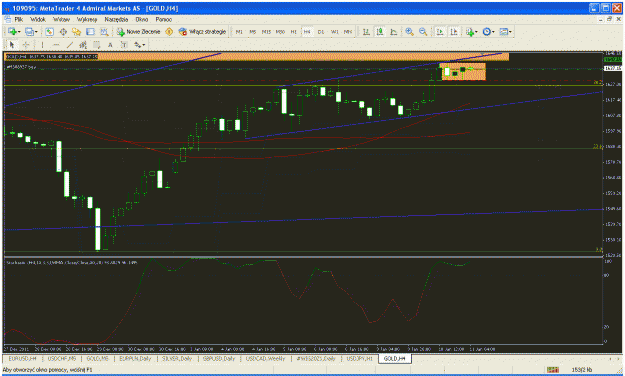Switch chart to the H1 timeframe
The width and height of the screenshot is (625, 376).
pyautogui.click(x=294, y=32)
